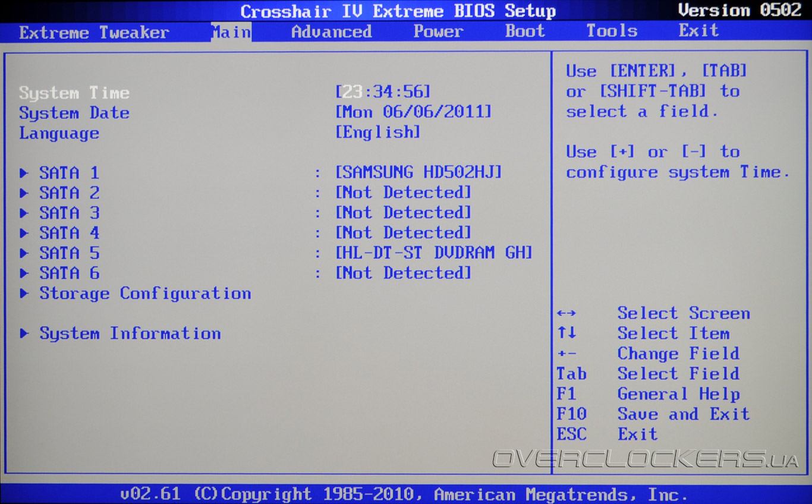The image size is (812, 504).
Task: Click the Select Field key hint
Action: [x=678, y=374]
